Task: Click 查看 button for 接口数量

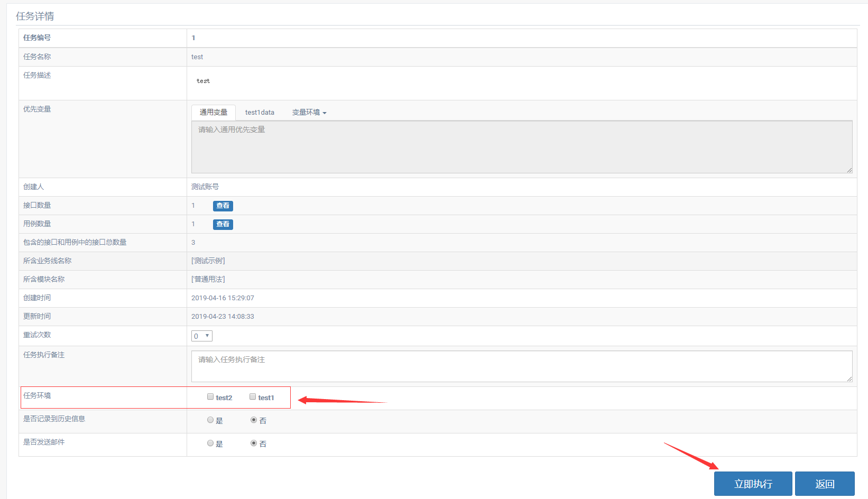Action: click(223, 206)
